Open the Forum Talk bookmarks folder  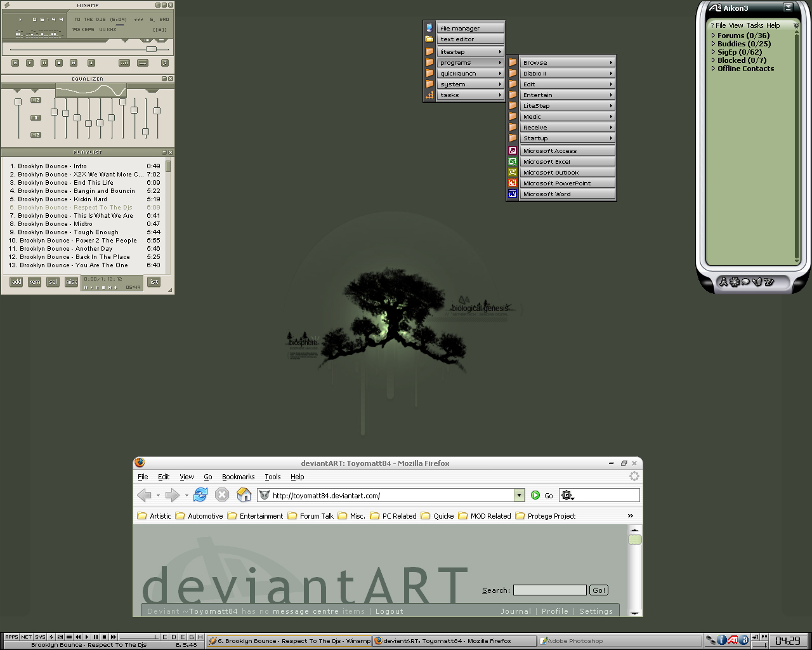tap(311, 516)
